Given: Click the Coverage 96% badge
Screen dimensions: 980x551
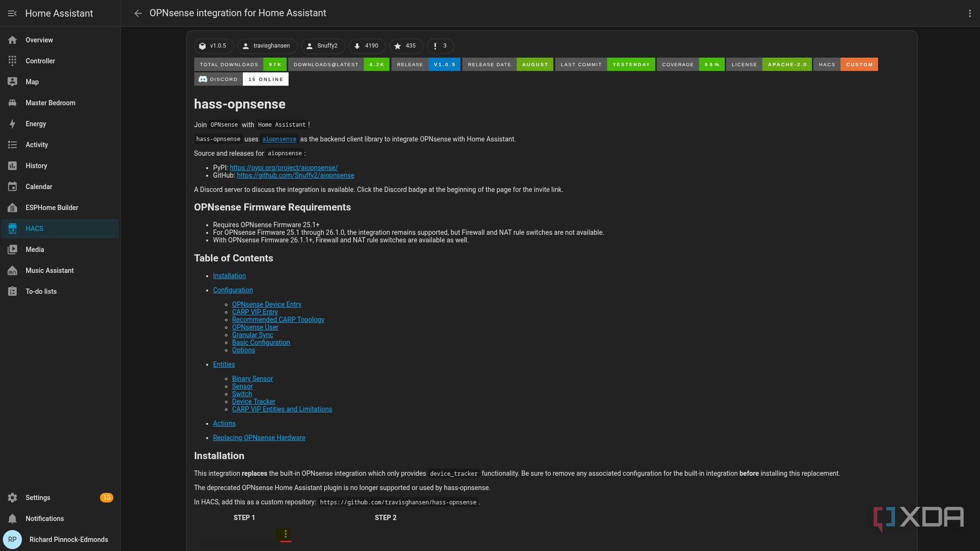Looking at the screenshot, I should 691,64.
